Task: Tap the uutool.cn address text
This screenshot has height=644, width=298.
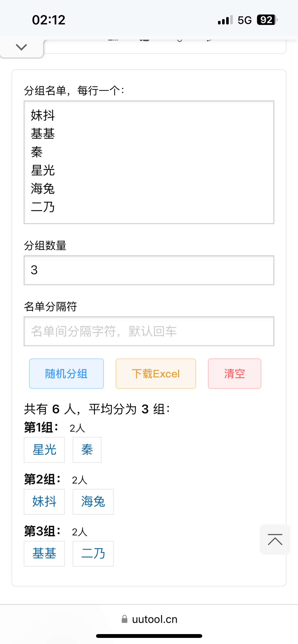Action: [x=155, y=619]
